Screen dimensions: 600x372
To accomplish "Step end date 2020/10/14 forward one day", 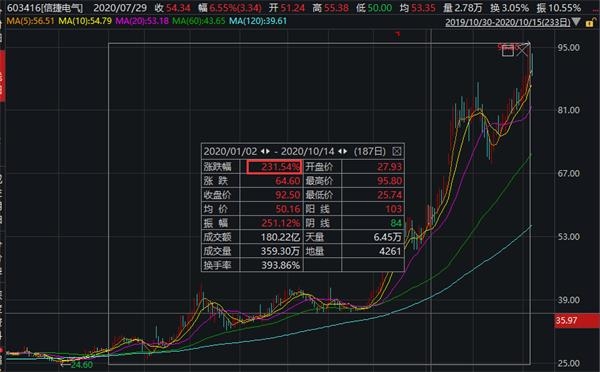I will pos(345,152).
